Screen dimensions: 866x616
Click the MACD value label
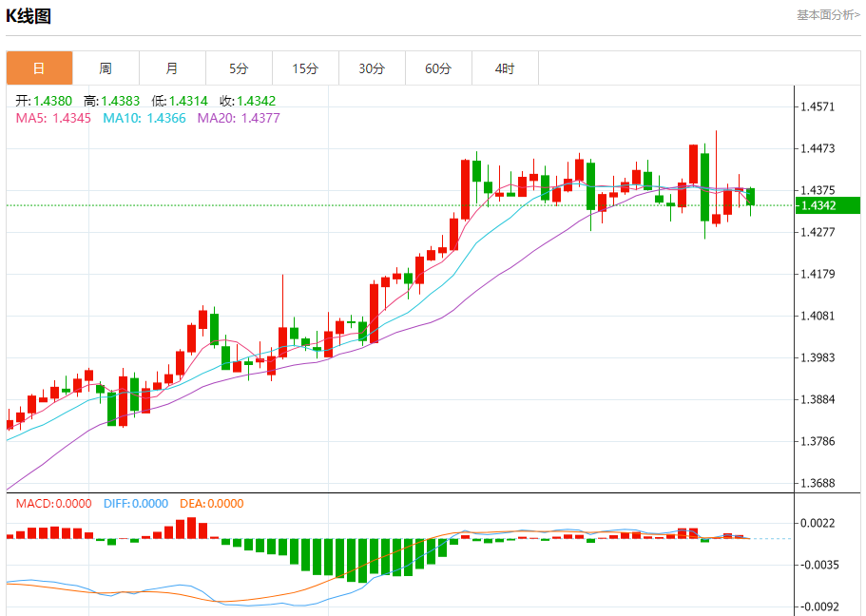pos(53,503)
